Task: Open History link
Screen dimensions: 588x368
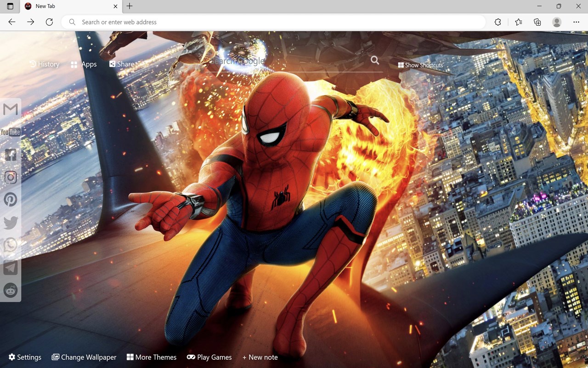Action: [x=45, y=64]
